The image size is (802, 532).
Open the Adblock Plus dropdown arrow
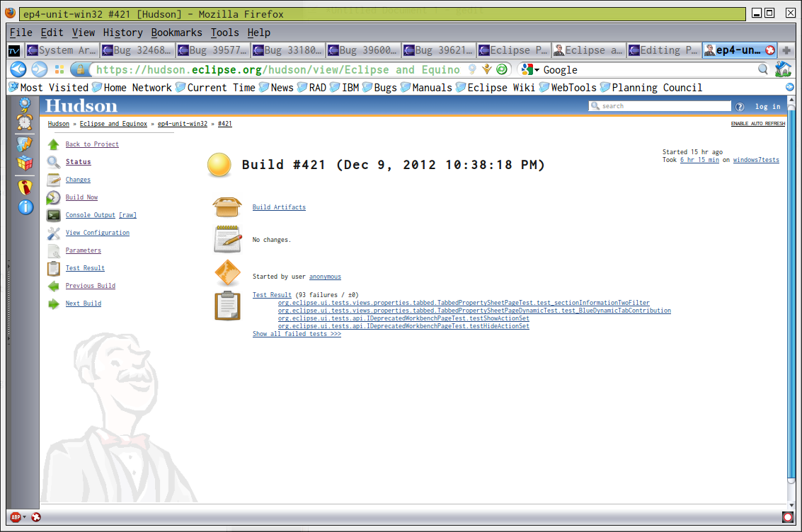point(24,517)
